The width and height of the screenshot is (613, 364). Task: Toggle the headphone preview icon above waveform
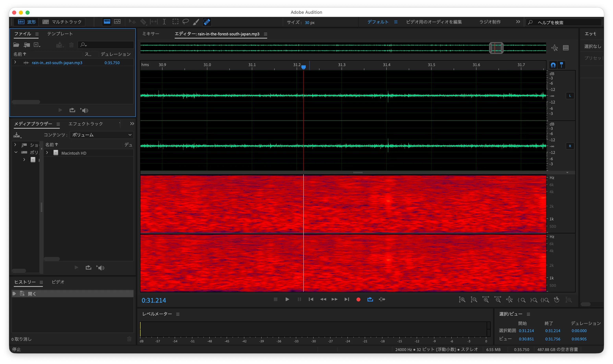(x=553, y=65)
